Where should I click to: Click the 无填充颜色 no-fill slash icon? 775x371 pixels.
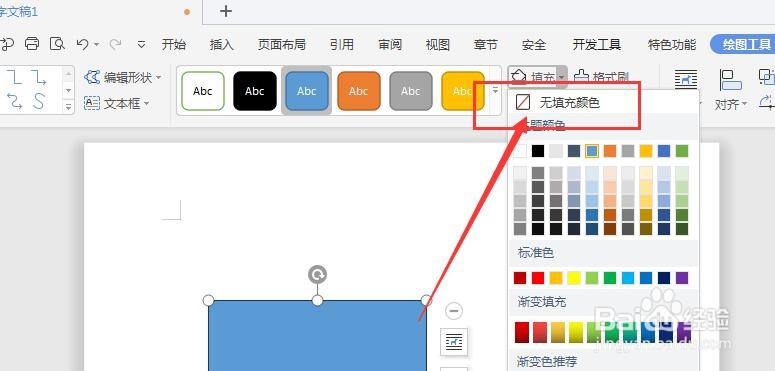(x=523, y=102)
